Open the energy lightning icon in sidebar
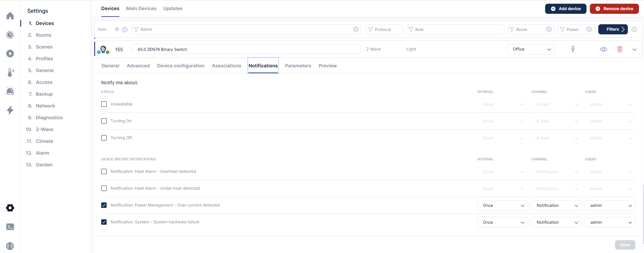644x253 pixels. [10, 110]
